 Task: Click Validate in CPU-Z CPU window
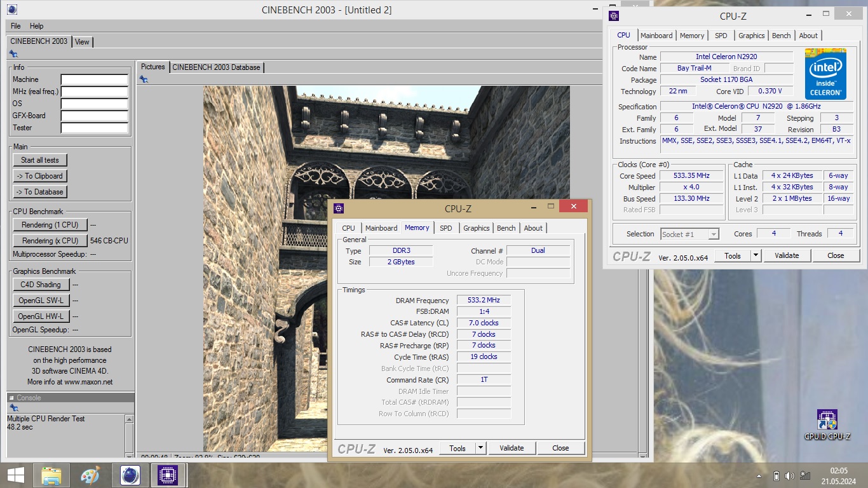click(x=787, y=255)
